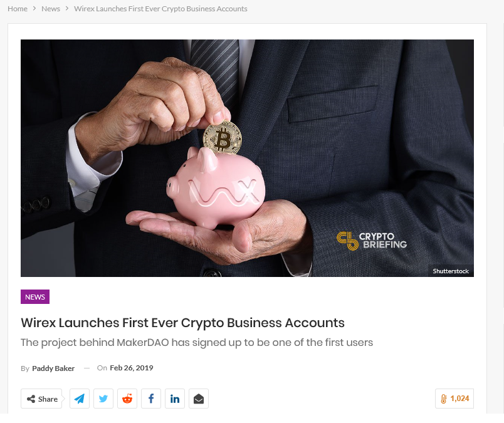Image resolution: width=504 pixels, height=423 pixels.
Task: Click the Shutterstock image credit
Action: click(451, 271)
